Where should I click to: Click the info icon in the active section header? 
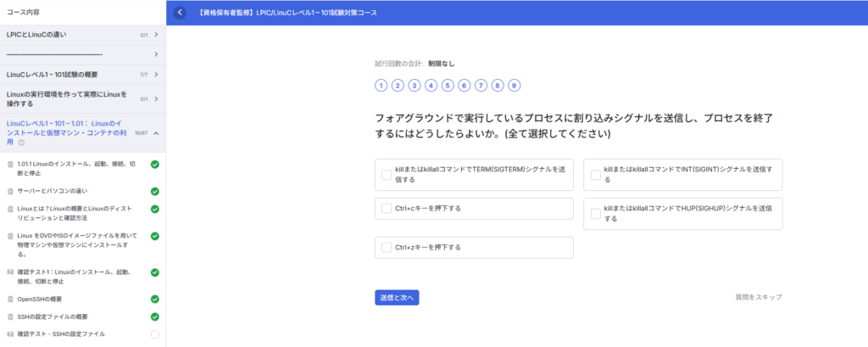pyautogui.click(x=21, y=143)
